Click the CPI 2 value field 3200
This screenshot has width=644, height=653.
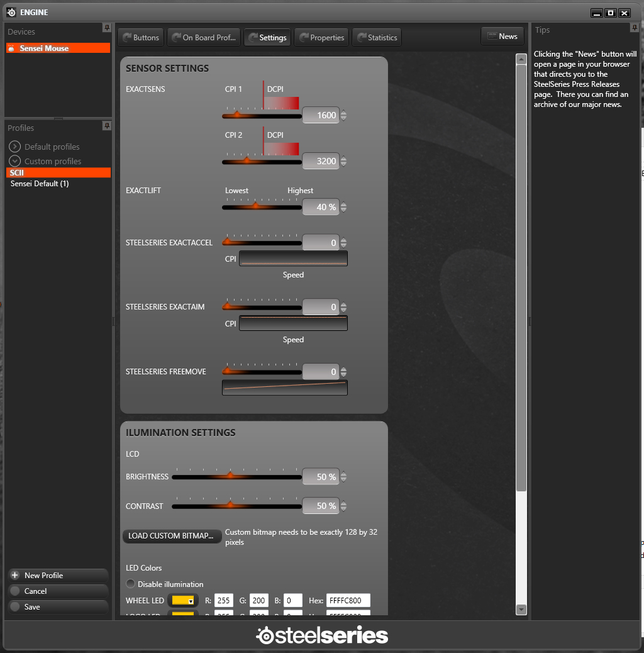tap(321, 161)
